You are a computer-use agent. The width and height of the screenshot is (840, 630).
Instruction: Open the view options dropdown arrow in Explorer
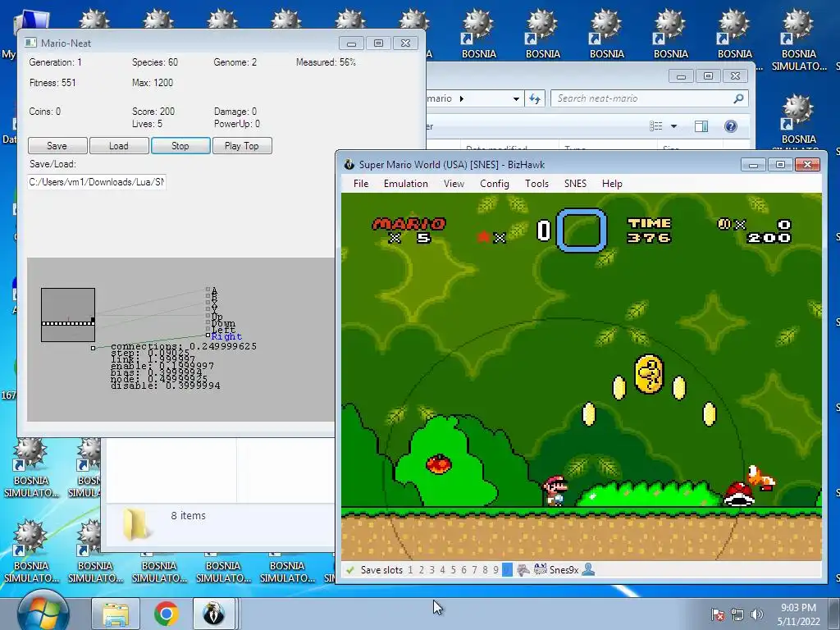click(x=674, y=126)
